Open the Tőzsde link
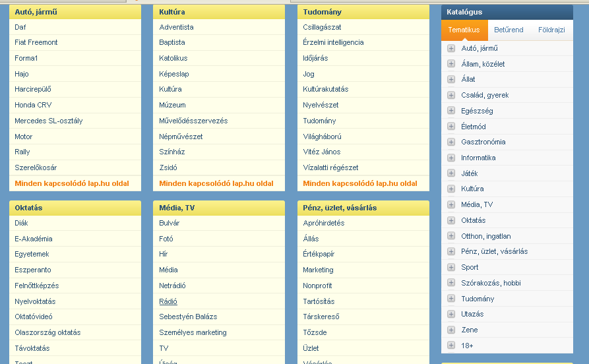The image size is (589, 364). (315, 333)
